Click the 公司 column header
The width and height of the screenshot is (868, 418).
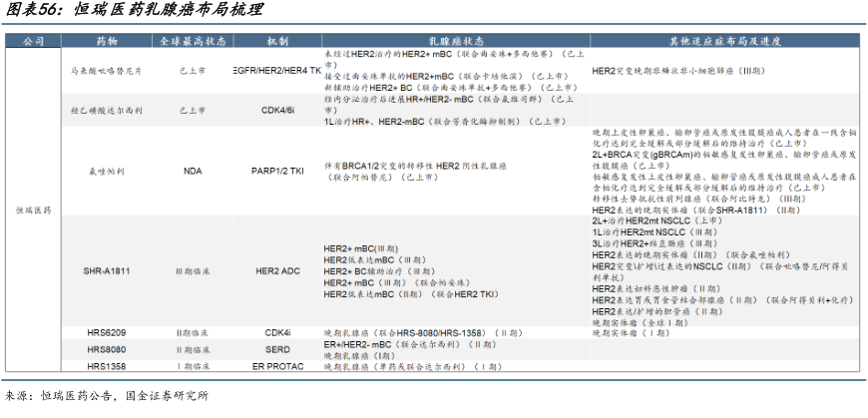tap(33, 42)
